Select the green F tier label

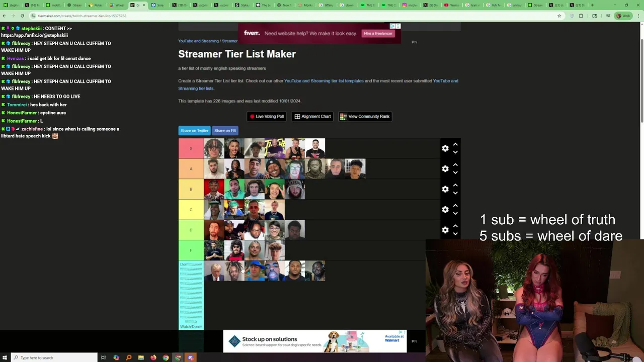(x=191, y=250)
